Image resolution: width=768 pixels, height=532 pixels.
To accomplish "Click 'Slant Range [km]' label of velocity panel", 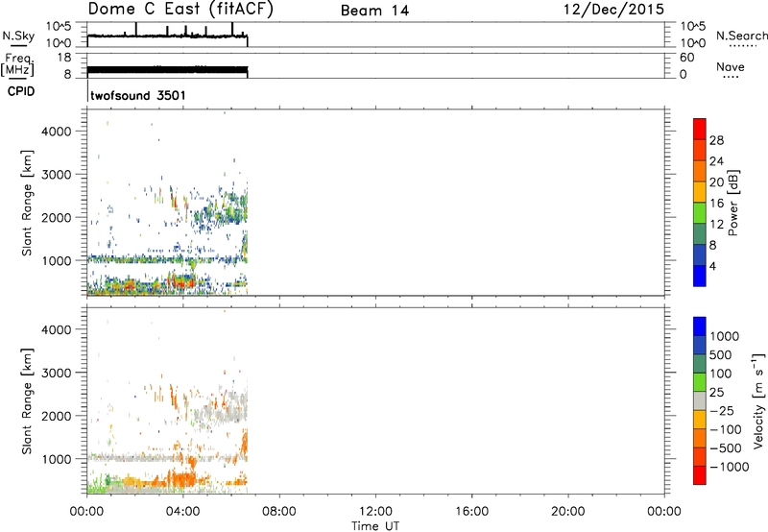I will (28, 400).
